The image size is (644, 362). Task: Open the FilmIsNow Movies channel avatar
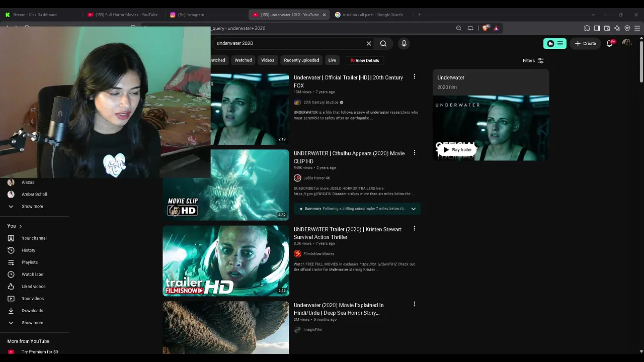click(297, 254)
